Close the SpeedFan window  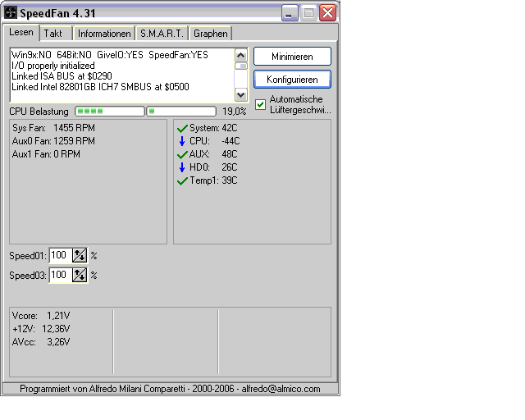pos(327,13)
